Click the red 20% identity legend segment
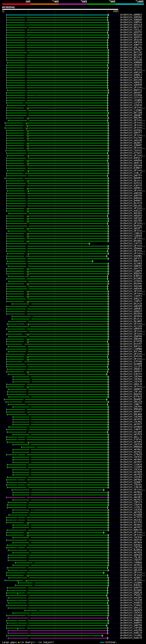This screenshot has height=644, width=146. [16, 4]
